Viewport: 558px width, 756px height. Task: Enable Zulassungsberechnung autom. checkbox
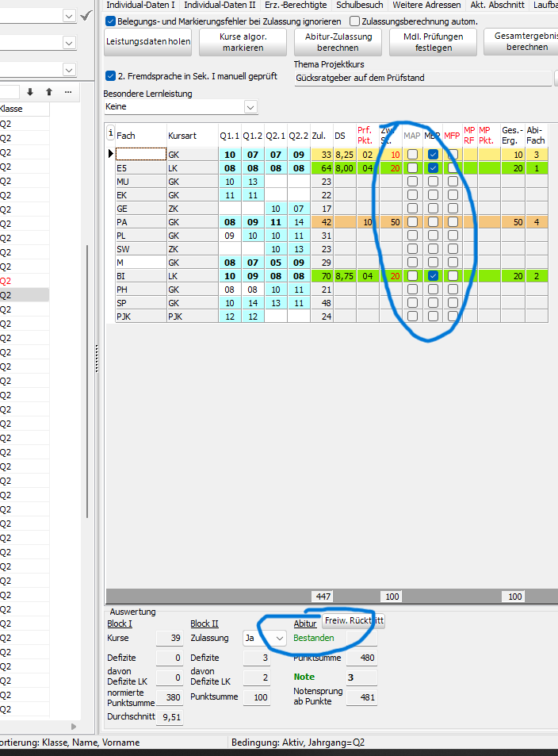[x=354, y=21]
